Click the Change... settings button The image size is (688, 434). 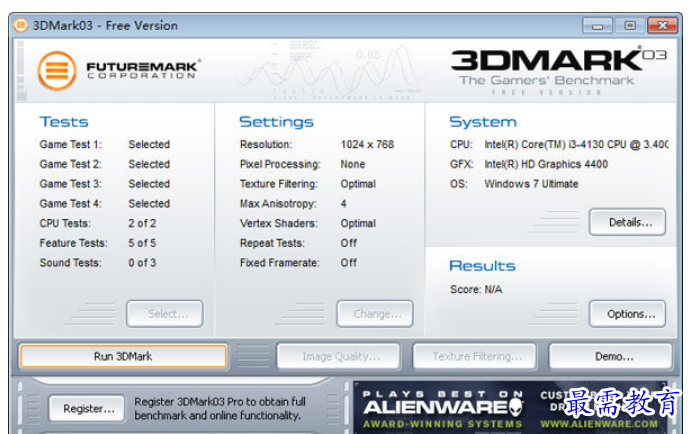375,314
